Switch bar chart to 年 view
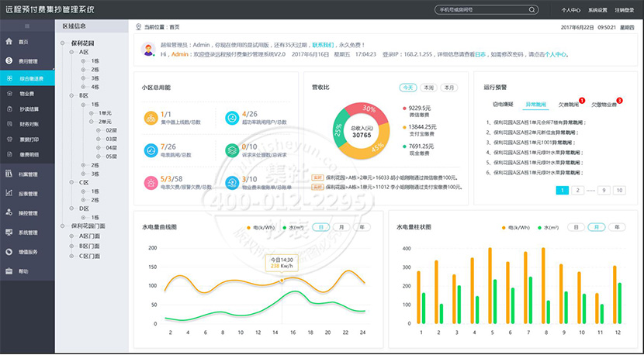644x355 pixels. (x=617, y=227)
